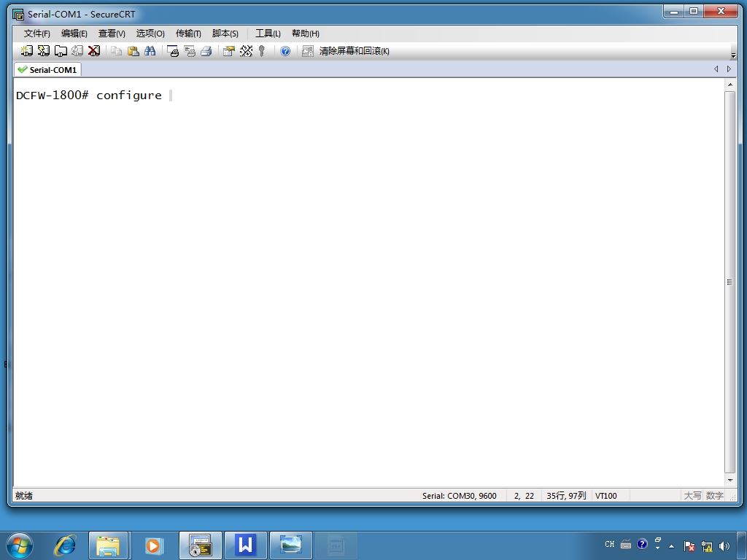The height and width of the screenshot is (560, 747).
Task: Click the Copy toolbar icon
Action: (x=116, y=51)
